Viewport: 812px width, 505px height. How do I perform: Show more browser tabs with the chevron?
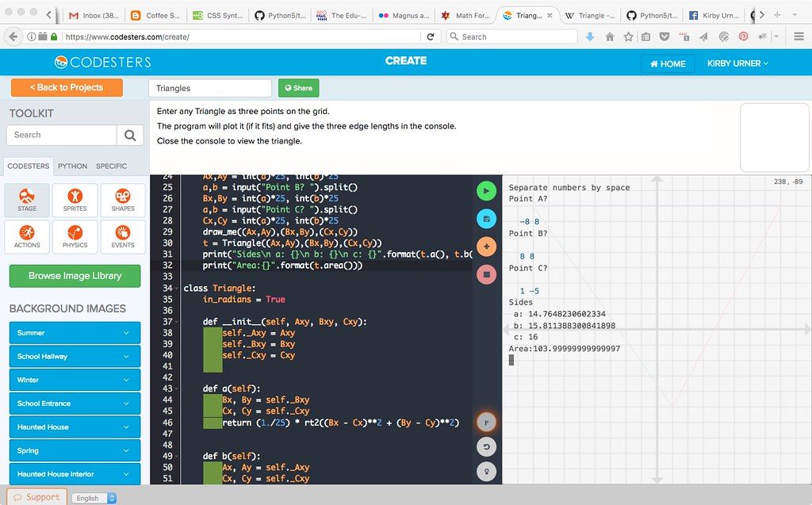pos(762,15)
